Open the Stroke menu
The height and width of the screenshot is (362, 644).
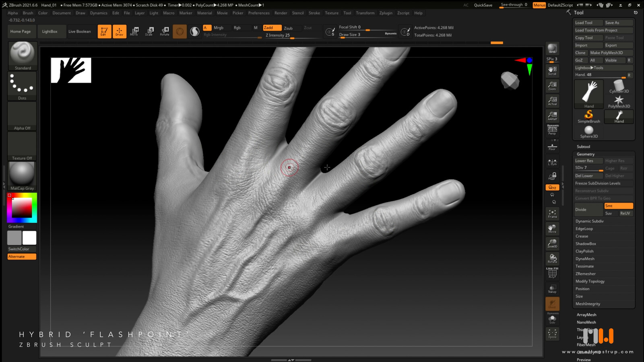314,13
